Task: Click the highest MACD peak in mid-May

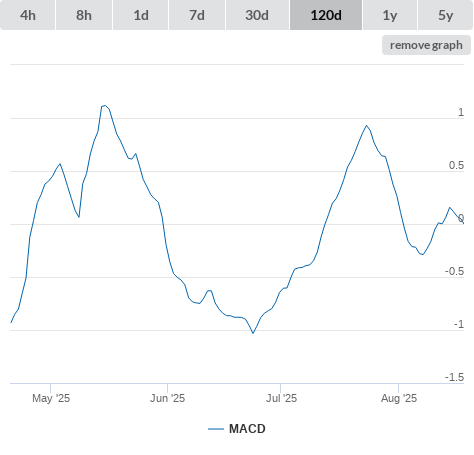Action: click(x=105, y=106)
